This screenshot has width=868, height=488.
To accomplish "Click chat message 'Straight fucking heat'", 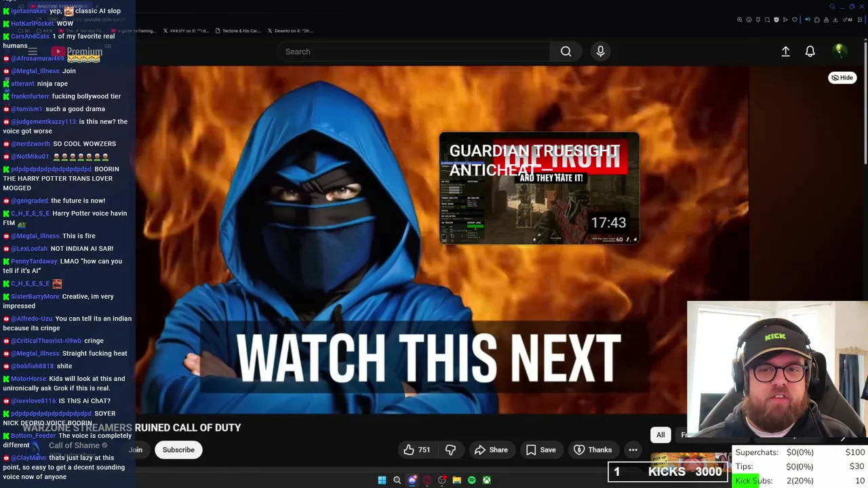I will pyautogui.click(x=94, y=353).
